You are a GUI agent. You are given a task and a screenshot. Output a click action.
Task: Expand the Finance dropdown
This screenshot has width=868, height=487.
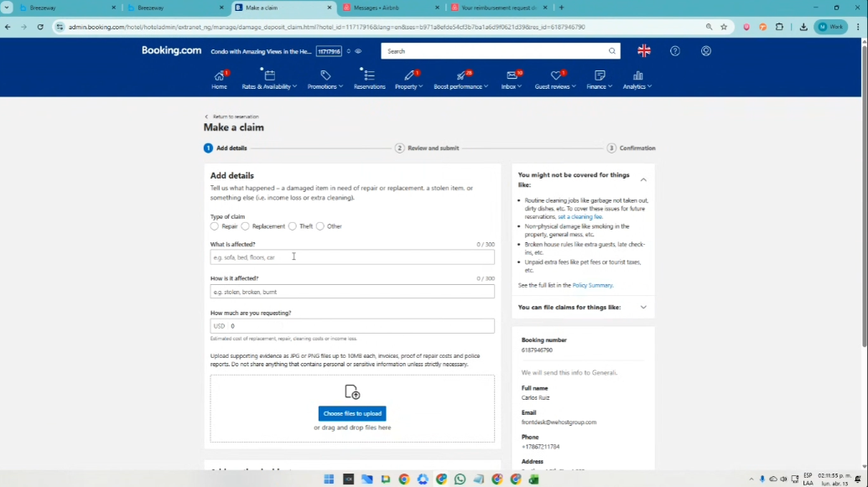coord(610,86)
